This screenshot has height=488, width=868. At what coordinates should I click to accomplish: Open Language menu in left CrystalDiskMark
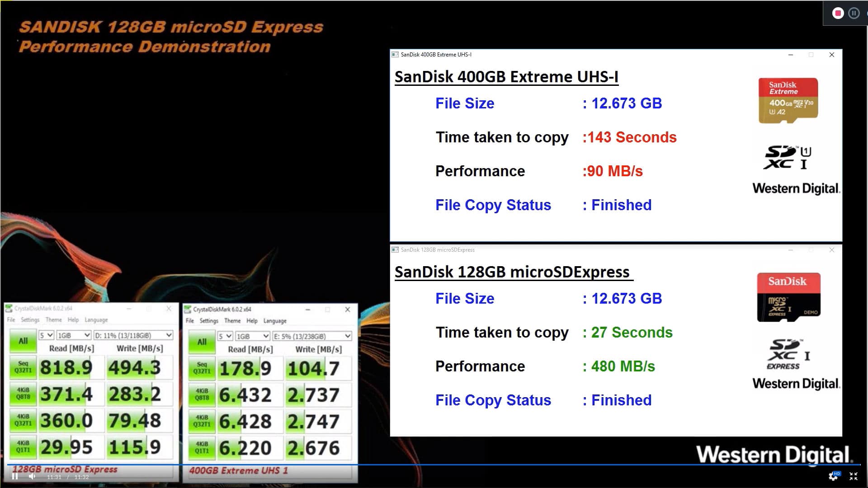point(96,320)
